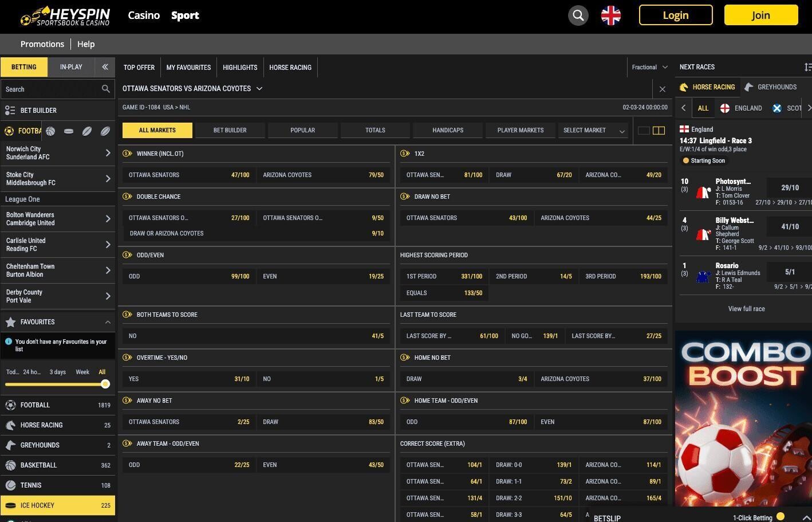
Task: Toggle the 1-Click Betting switch
Action: click(781, 517)
